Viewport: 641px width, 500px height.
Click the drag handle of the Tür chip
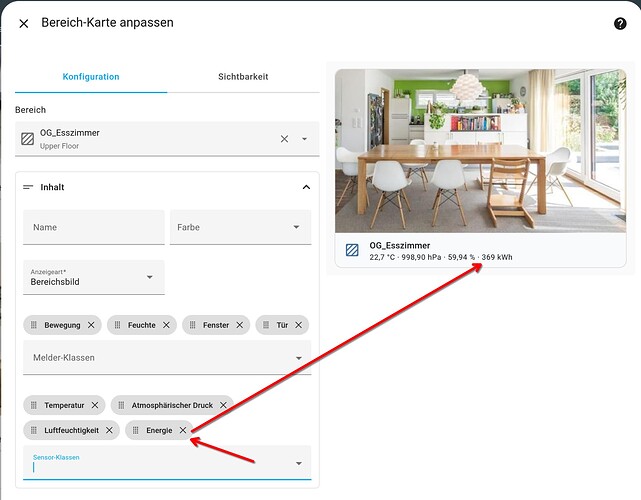point(266,325)
